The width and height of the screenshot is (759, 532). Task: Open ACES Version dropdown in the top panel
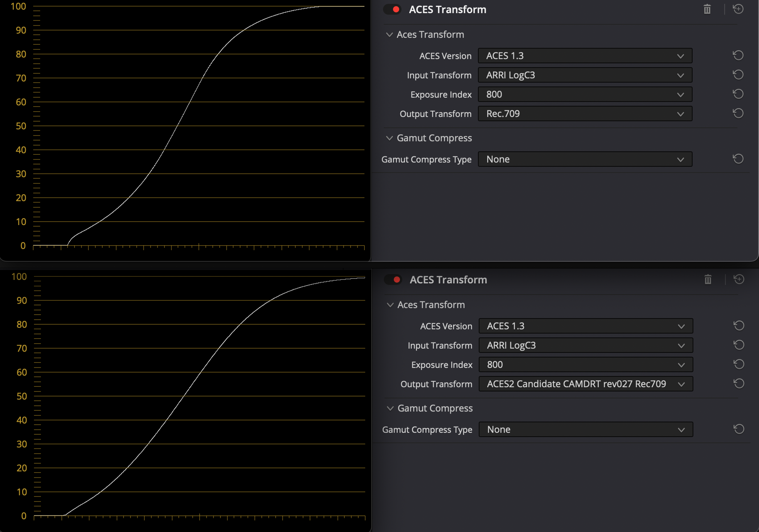[585, 56]
